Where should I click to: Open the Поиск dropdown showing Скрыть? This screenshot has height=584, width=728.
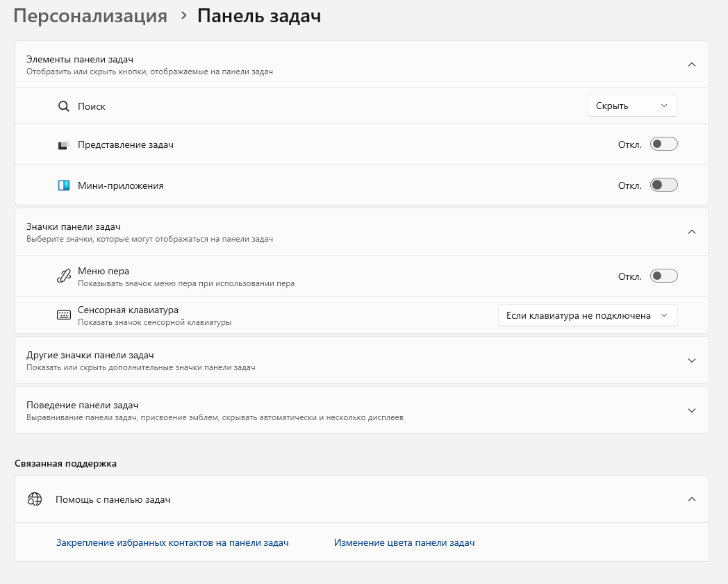632,106
